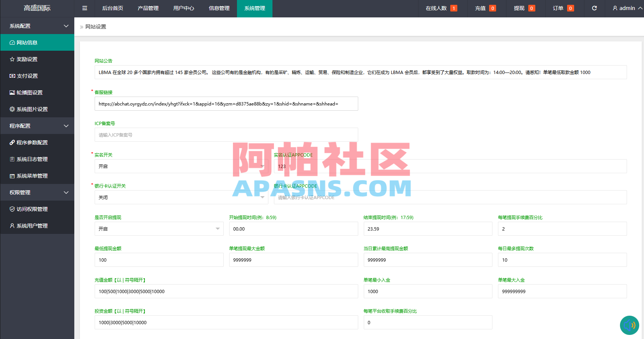Switch to 信息管理 top menu
Image resolution: width=644 pixels, height=339 pixels.
(219, 8)
